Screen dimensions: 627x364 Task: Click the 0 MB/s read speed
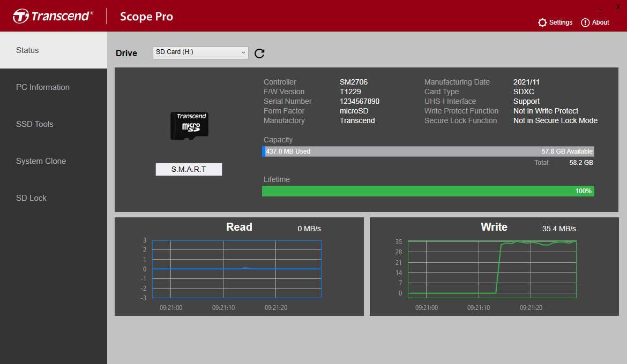[x=309, y=229]
